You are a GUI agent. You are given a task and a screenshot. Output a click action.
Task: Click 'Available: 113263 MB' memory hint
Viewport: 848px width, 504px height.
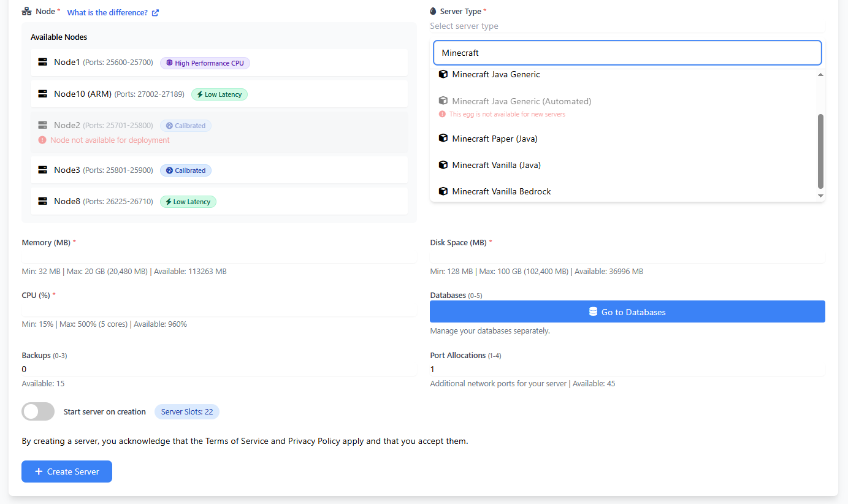tap(190, 271)
